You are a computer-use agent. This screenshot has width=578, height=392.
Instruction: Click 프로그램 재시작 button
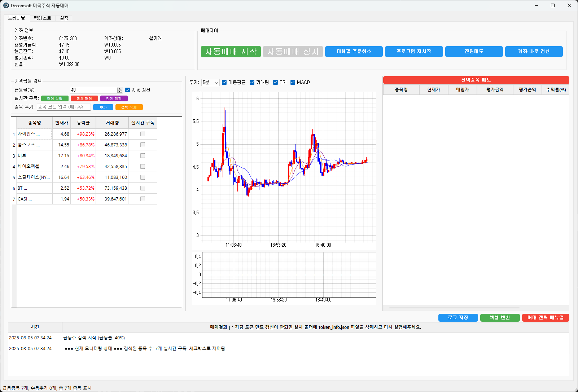[x=414, y=52]
